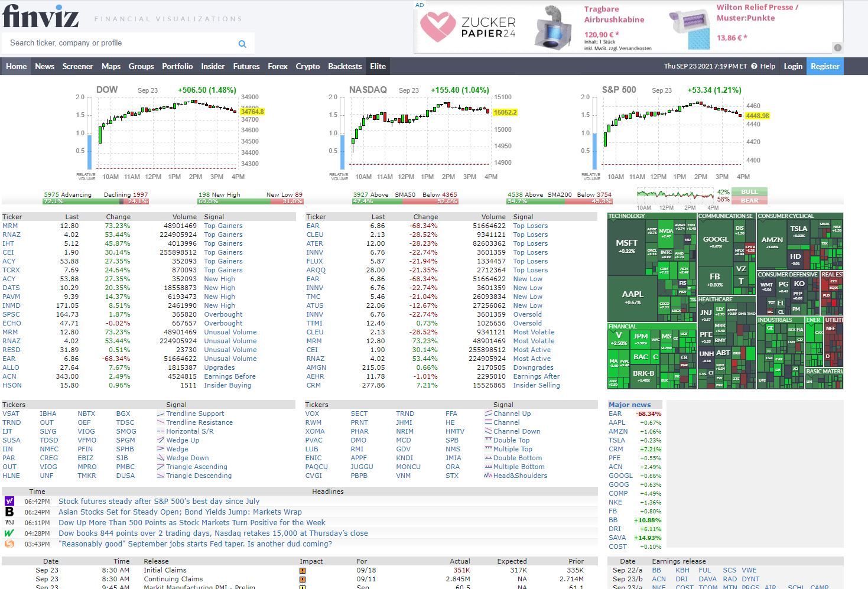Open the Elite tab
This screenshot has width=868, height=589.
(x=378, y=66)
